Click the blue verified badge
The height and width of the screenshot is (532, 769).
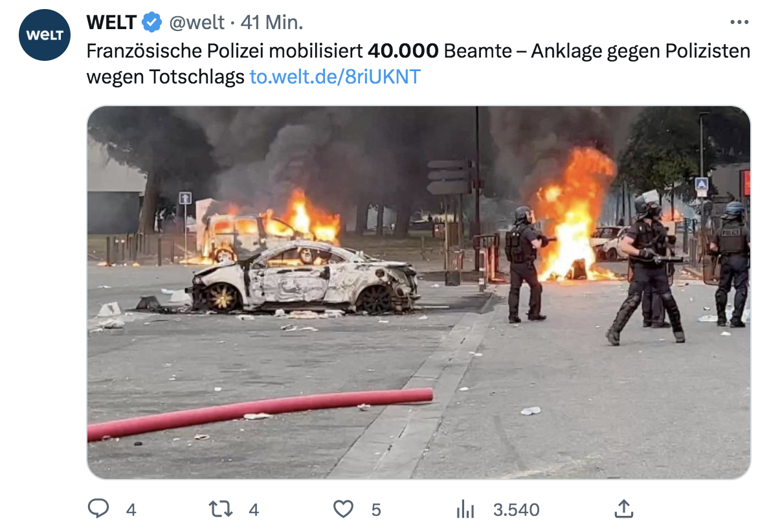152,23
